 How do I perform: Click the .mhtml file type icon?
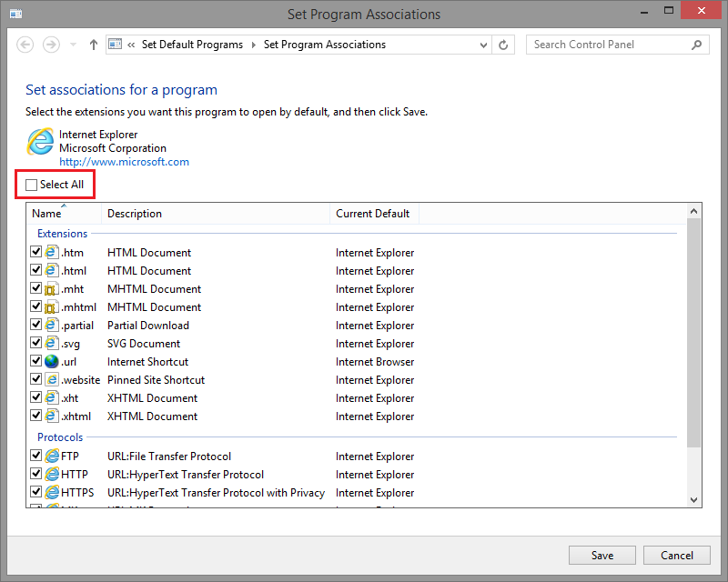(x=52, y=306)
